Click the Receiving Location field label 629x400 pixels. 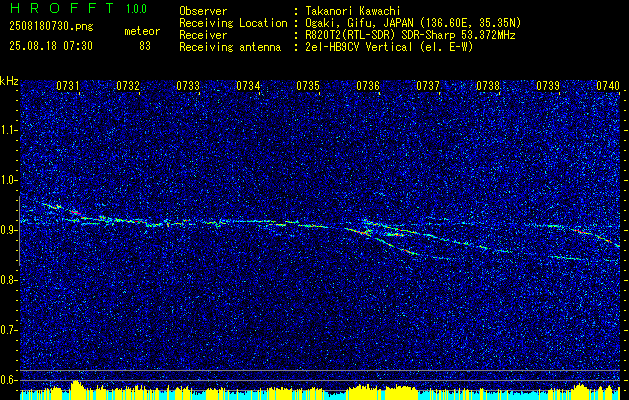[233, 23]
